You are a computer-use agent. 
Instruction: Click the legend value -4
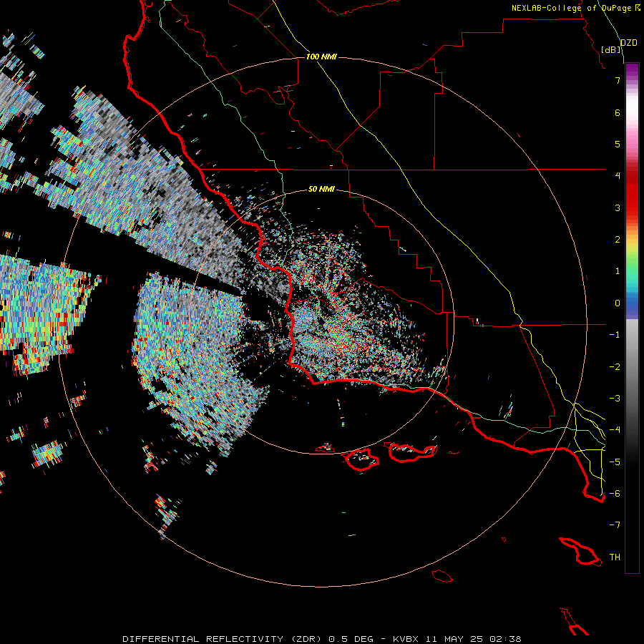click(615, 429)
